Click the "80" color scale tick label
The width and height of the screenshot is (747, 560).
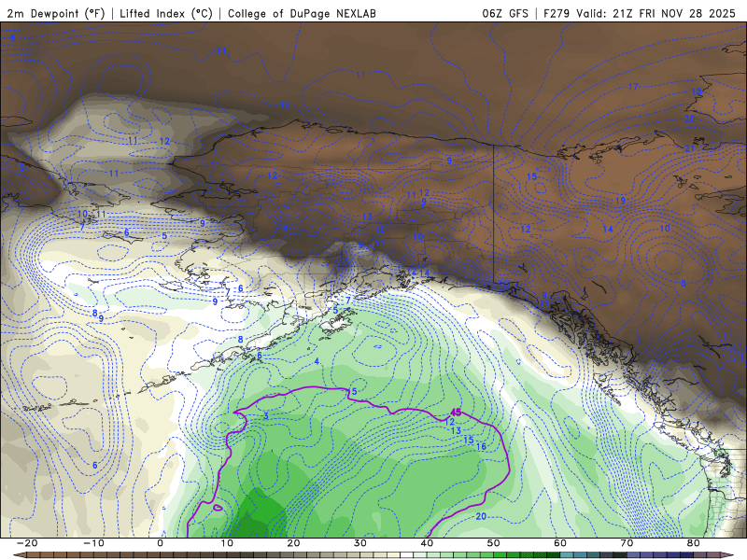click(x=694, y=543)
